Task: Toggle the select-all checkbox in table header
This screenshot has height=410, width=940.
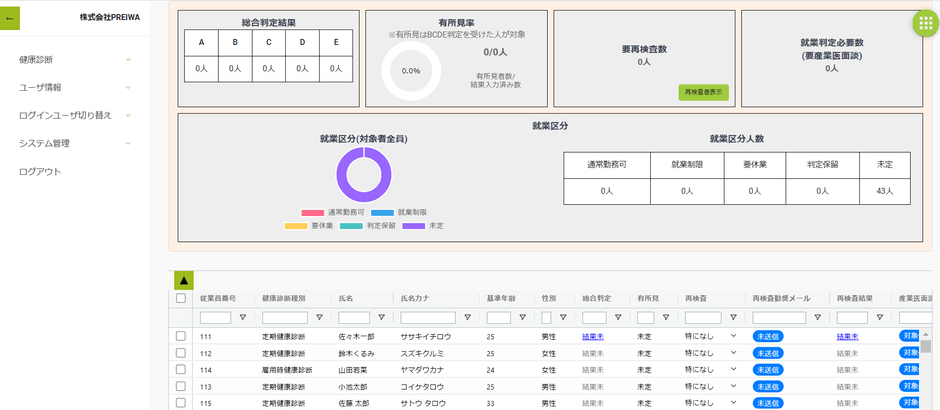Action: [x=181, y=298]
